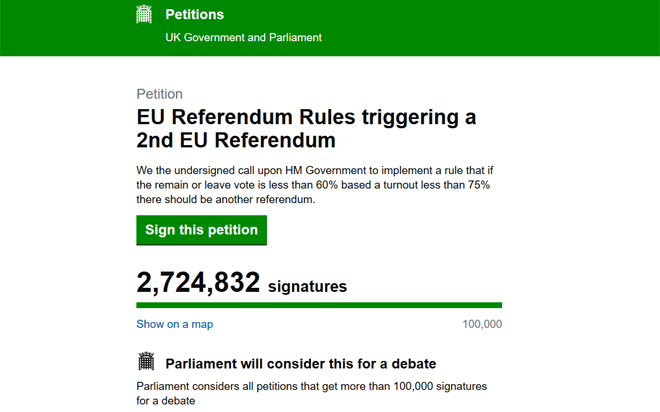Click the '2nd EU Referendum' title line
660x412 pixels.
coord(236,140)
